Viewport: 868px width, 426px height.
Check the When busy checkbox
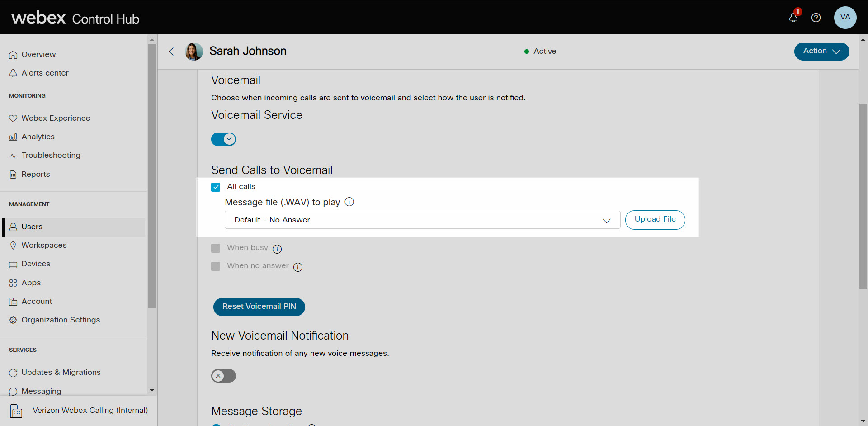pyautogui.click(x=216, y=248)
